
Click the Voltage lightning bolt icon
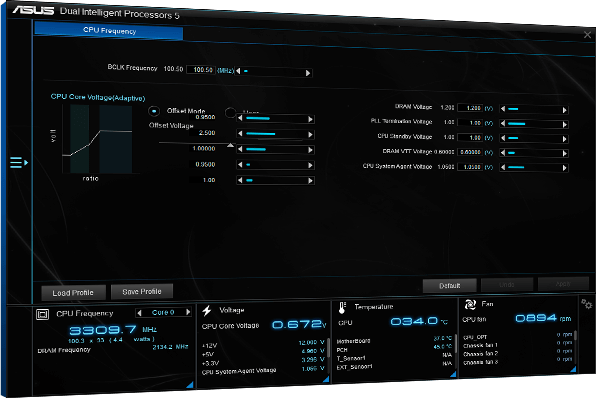(207, 311)
